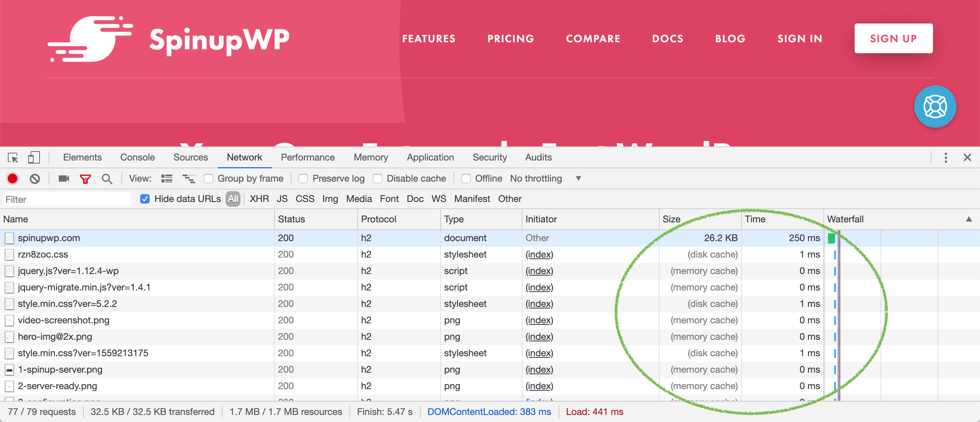Select the All filter type
The width and height of the screenshot is (980, 422).
[x=233, y=199]
